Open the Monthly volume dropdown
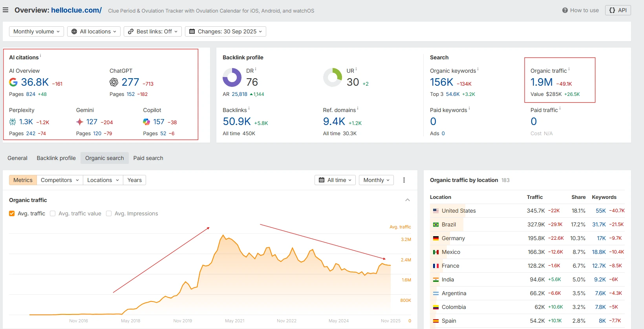 pos(36,31)
